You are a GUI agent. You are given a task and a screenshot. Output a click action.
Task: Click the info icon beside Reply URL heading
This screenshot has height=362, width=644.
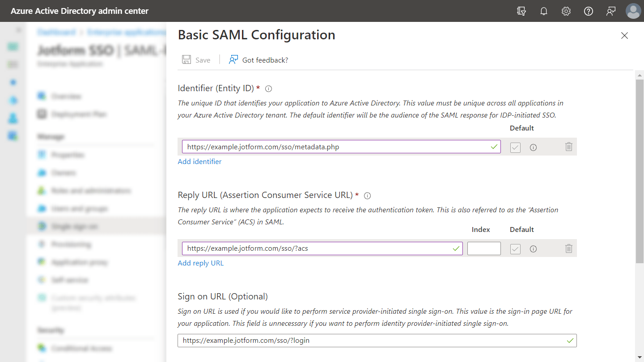pos(368,196)
